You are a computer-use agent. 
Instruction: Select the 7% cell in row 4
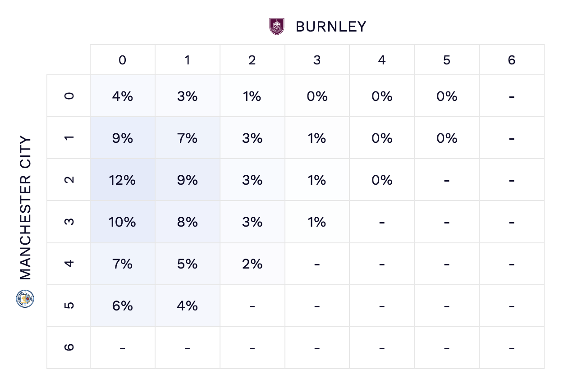click(123, 264)
